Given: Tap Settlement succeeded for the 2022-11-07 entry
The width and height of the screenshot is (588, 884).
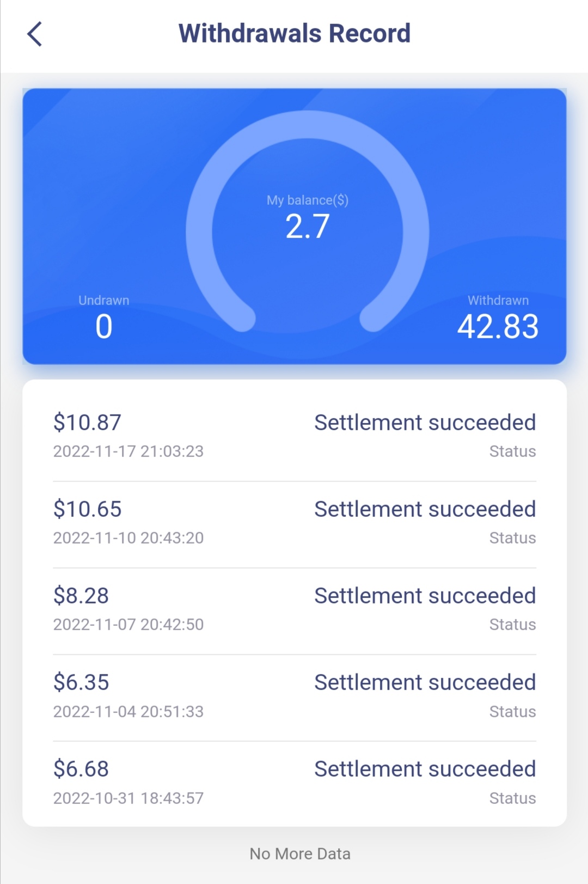Looking at the screenshot, I should 425,596.
